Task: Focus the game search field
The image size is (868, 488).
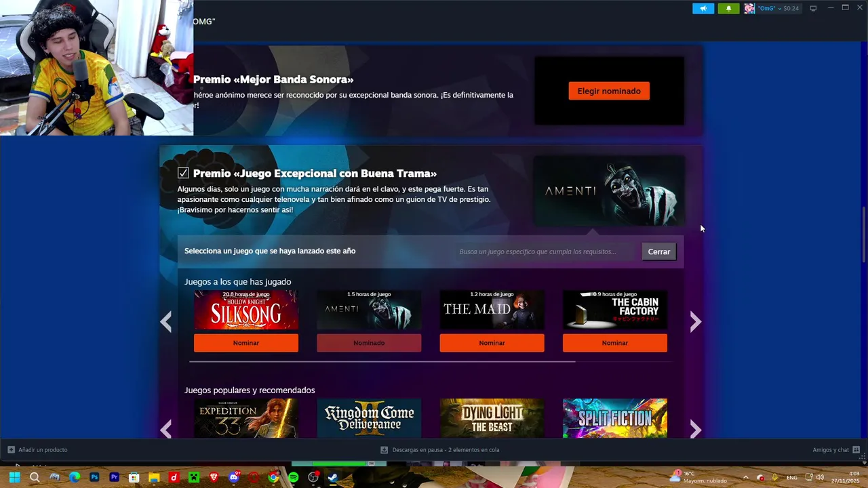Action: point(545,251)
